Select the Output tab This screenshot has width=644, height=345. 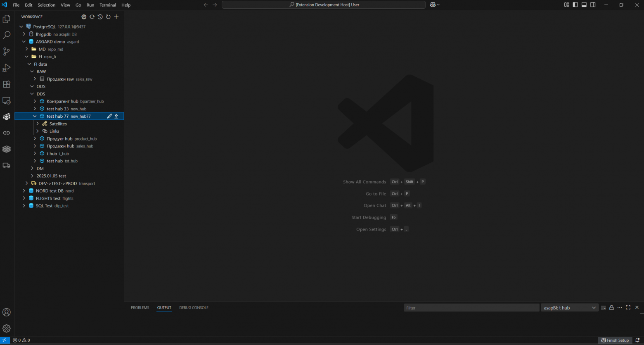164,308
